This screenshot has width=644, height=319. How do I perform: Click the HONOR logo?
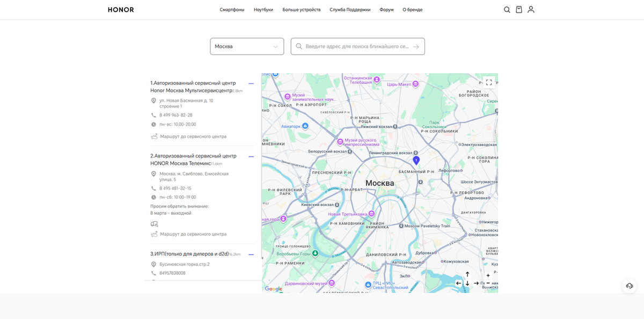pos(121,10)
